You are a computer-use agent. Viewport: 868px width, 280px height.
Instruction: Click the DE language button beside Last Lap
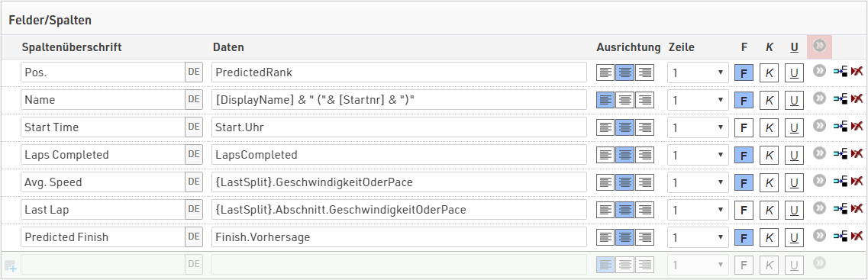point(194,210)
